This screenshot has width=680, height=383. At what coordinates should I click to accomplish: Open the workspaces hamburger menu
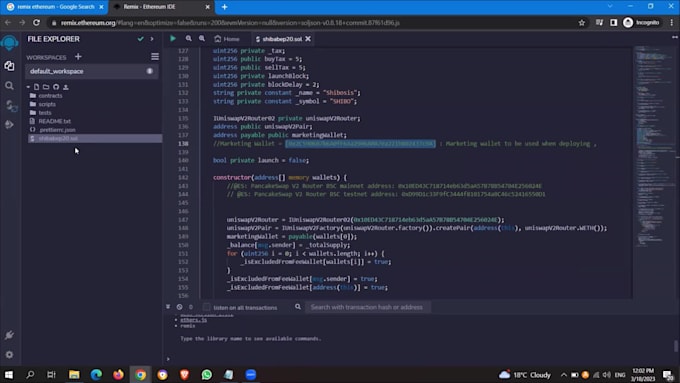(155, 57)
